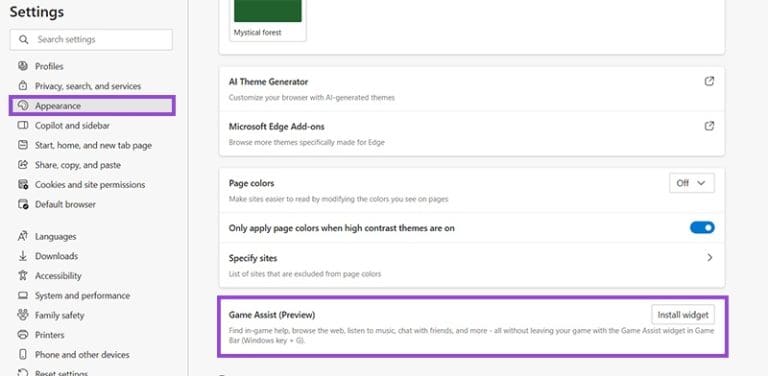Click the Family safety icon

(23, 315)
